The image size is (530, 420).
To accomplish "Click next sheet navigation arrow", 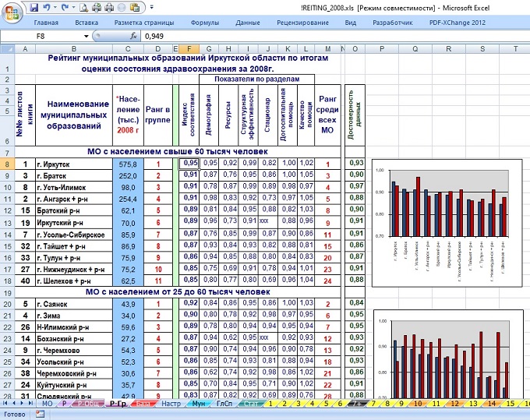I will pyautogui.click(x=22, y=403).
